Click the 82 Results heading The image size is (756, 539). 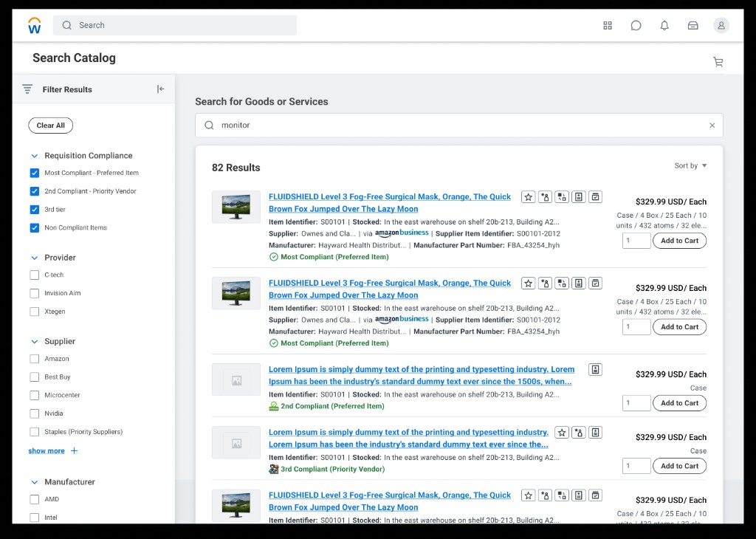[x=236, y=168]
